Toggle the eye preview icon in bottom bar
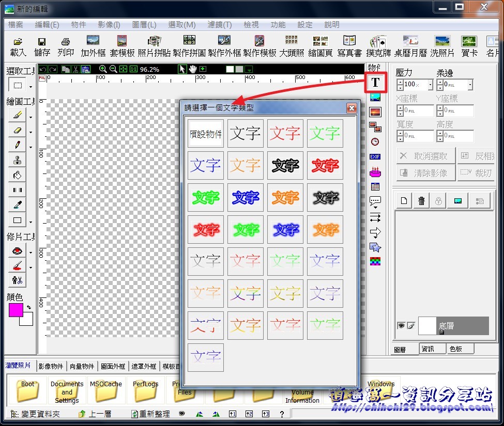 [182, 414]
